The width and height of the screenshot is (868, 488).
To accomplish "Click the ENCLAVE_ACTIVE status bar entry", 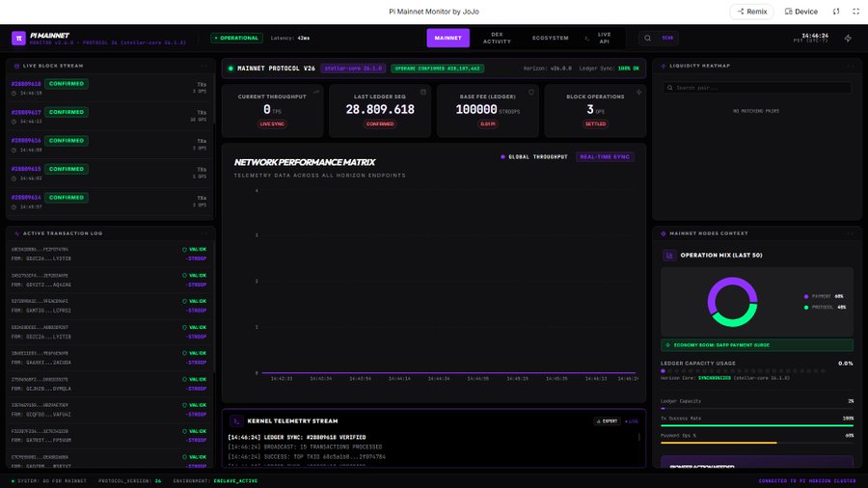I will (236, 481).
